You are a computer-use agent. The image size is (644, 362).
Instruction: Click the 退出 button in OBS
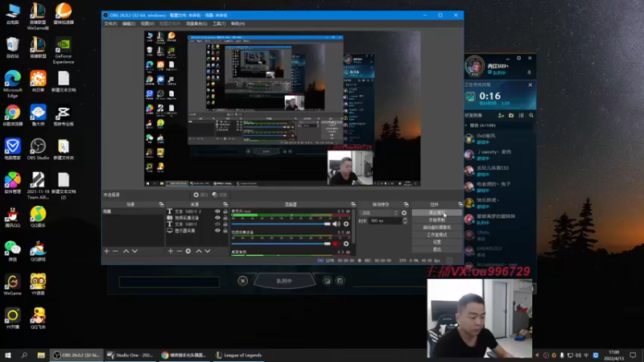click(x=436, y=249)
